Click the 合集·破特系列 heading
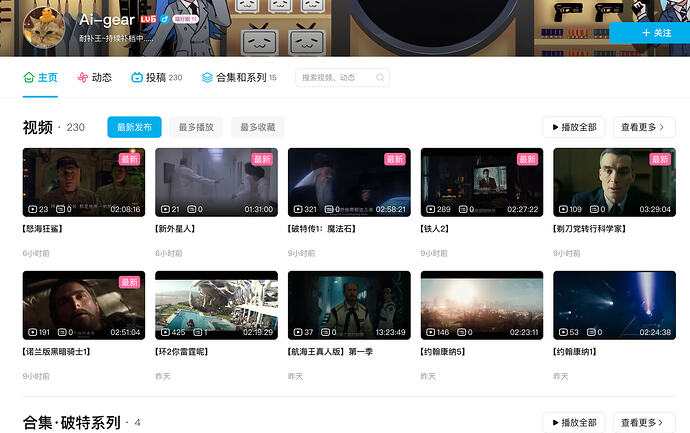690x433 pixels. pyautogui.click(x=71, y=422)
